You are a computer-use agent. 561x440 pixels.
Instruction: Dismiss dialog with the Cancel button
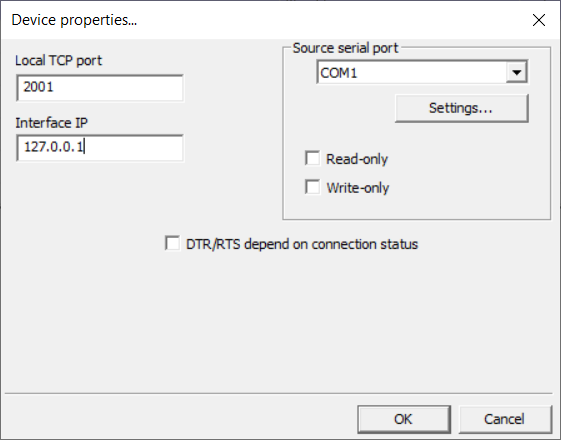click(505, 419)
